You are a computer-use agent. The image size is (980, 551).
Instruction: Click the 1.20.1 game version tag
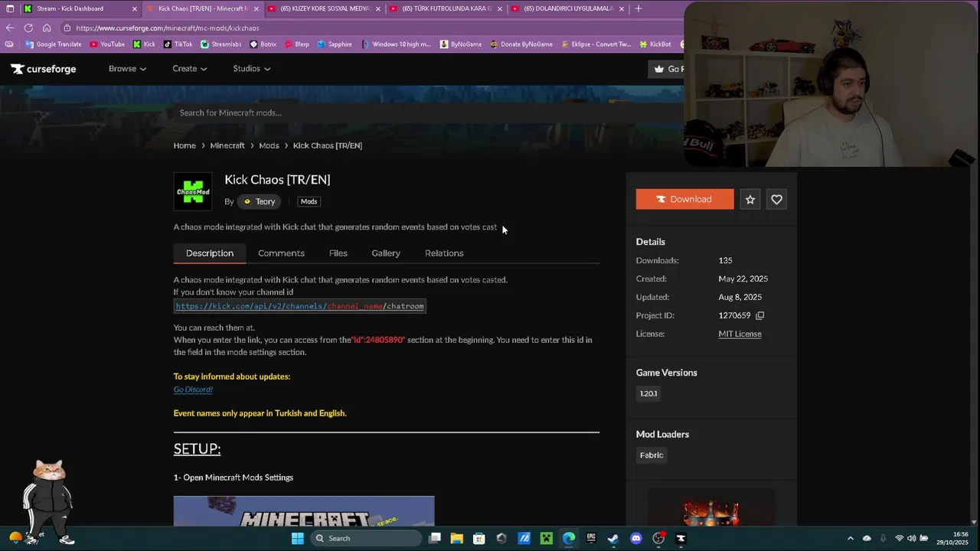(x=648, y=393)
